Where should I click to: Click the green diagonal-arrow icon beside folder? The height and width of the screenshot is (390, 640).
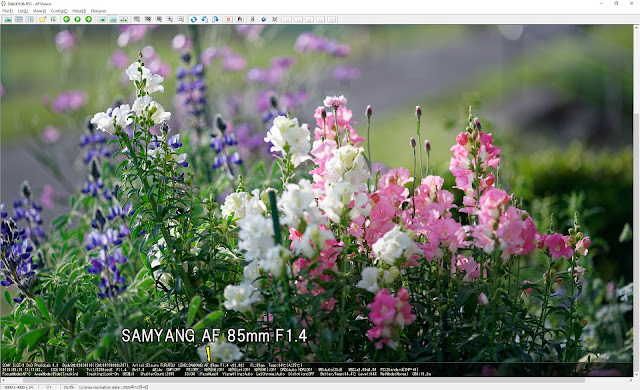(x=53, y=19)
